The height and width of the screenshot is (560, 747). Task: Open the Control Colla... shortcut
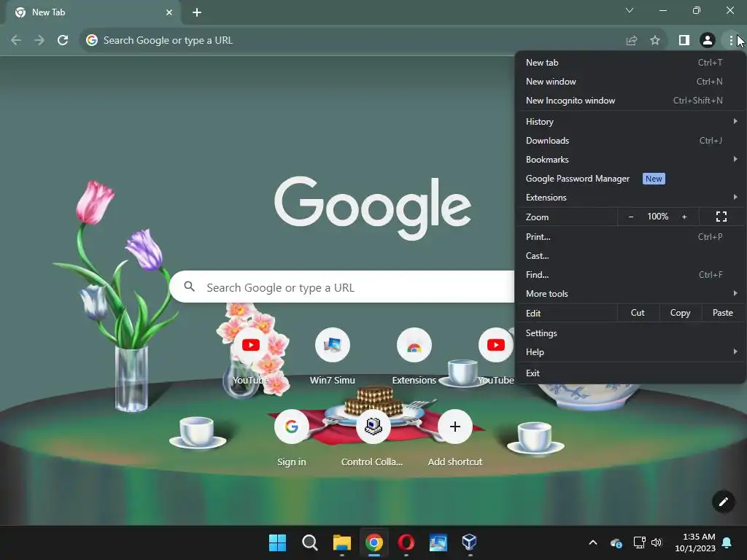(x=373, y=426)
